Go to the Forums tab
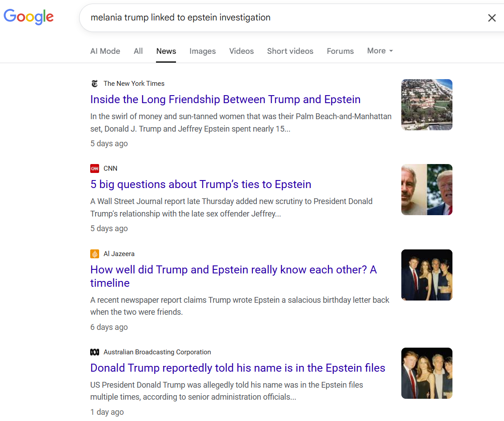 pyautogui.click(x=340, y=51)
